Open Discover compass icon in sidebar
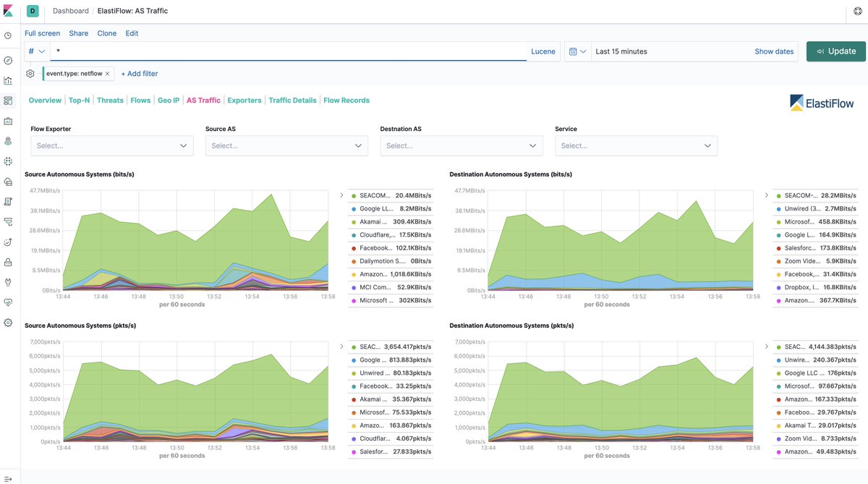Screen dimensions: 868x484 tap(8, 61)
